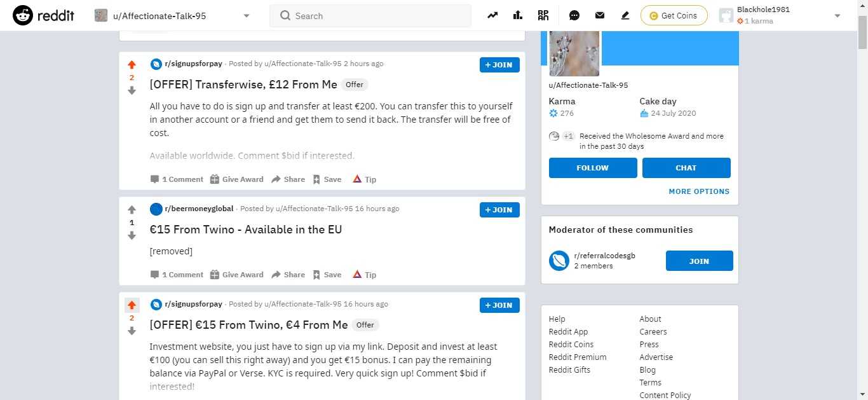This screenshot has width=868, height=400.
Task: Give Award on the removed Twino post
Action: click(x=236, y=275)
